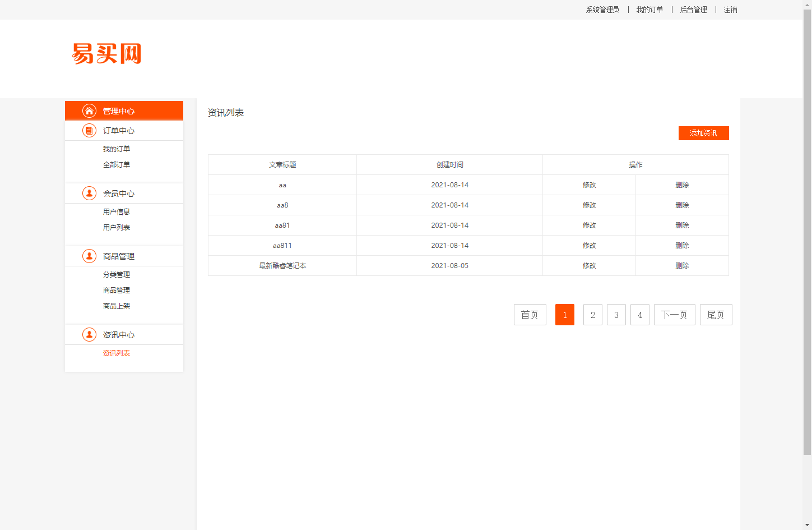Click the icon beside 资讯中心 section header

(89, 334)
